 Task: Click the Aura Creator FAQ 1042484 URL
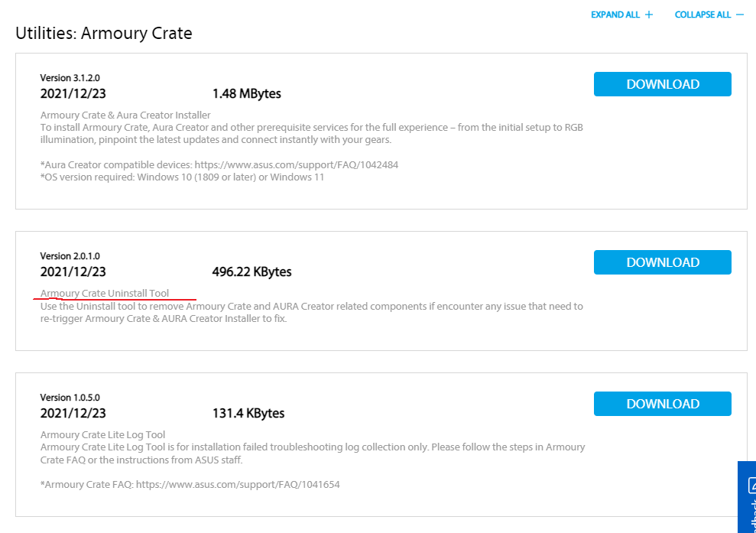[296, 165]
